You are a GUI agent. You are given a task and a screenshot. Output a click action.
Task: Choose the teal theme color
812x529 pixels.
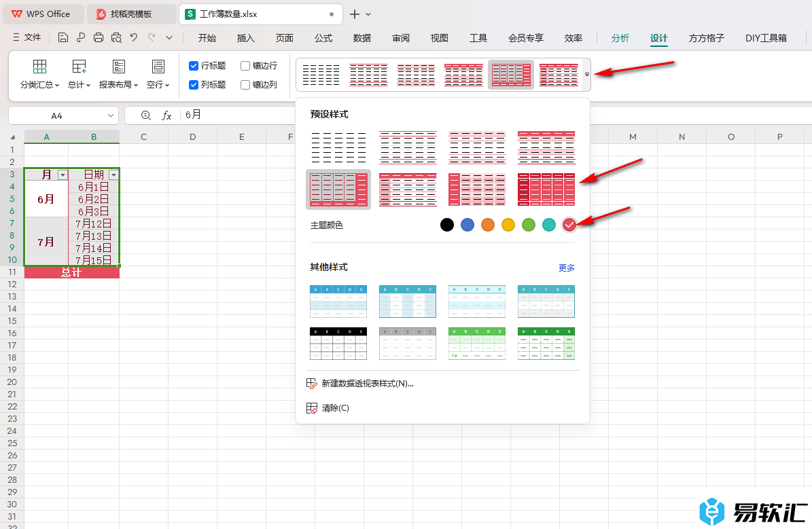(x=549, y=225)
